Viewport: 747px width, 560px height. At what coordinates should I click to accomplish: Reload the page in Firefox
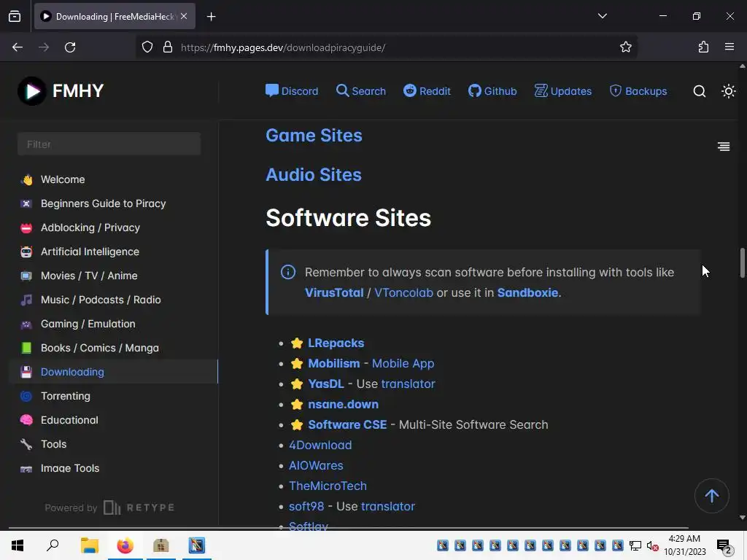70,47
